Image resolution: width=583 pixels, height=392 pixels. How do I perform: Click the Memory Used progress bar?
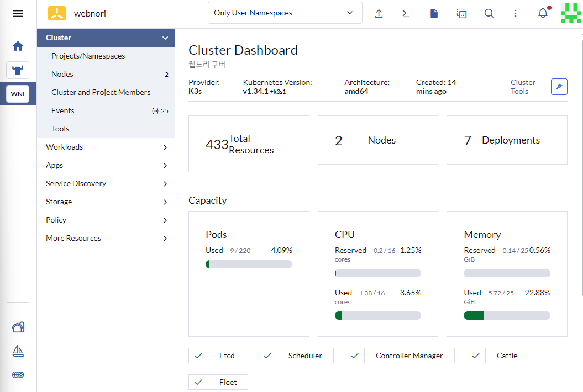coord(507,315)
